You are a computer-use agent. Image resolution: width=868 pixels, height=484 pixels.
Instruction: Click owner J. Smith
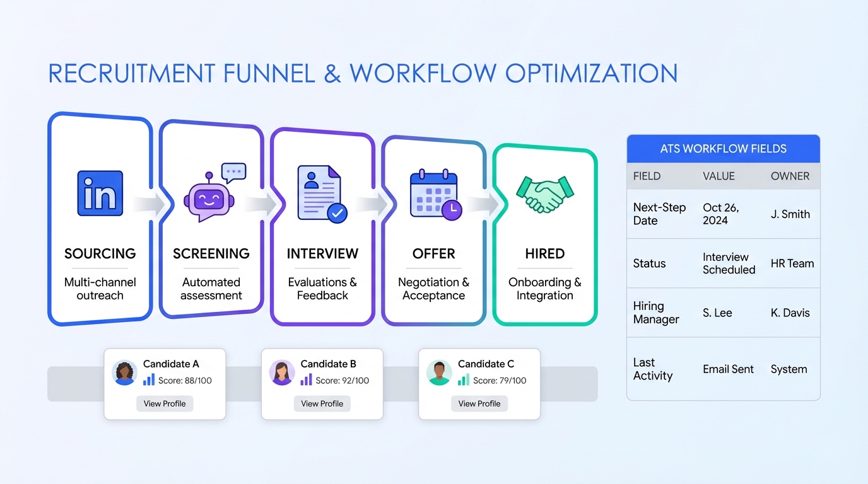point(790,214)
